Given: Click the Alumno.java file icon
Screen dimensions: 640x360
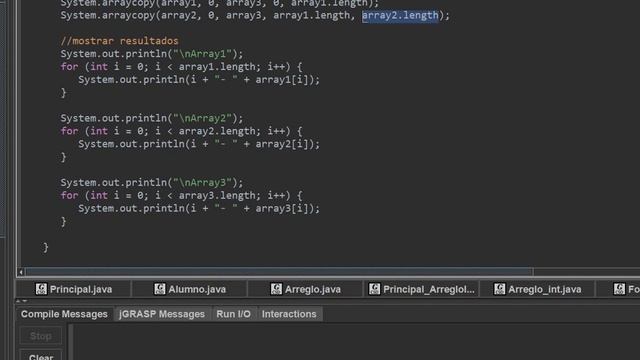Looking at the screenshot, I should point(160,289).
